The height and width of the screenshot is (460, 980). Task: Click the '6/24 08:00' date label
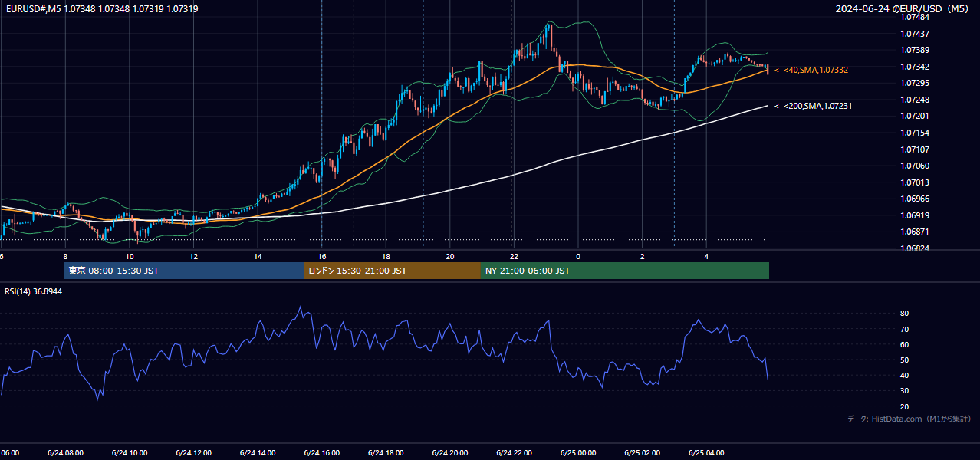(x=64, y=453)
